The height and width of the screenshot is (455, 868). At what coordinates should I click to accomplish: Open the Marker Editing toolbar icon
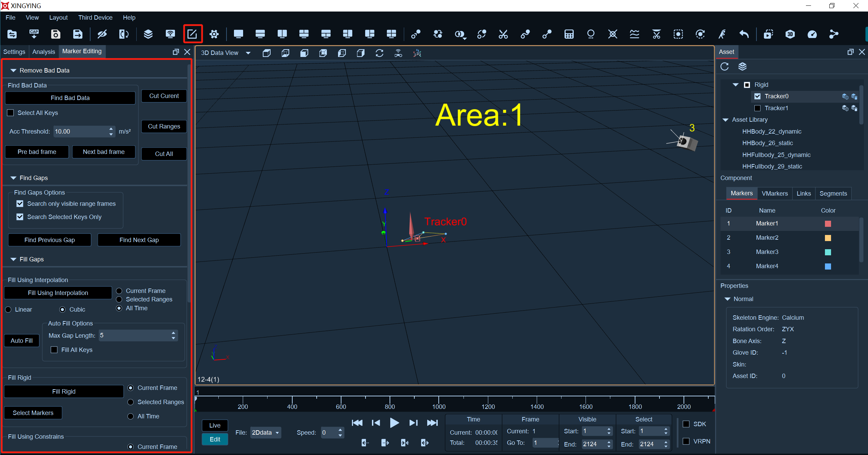tap(192, 34)
